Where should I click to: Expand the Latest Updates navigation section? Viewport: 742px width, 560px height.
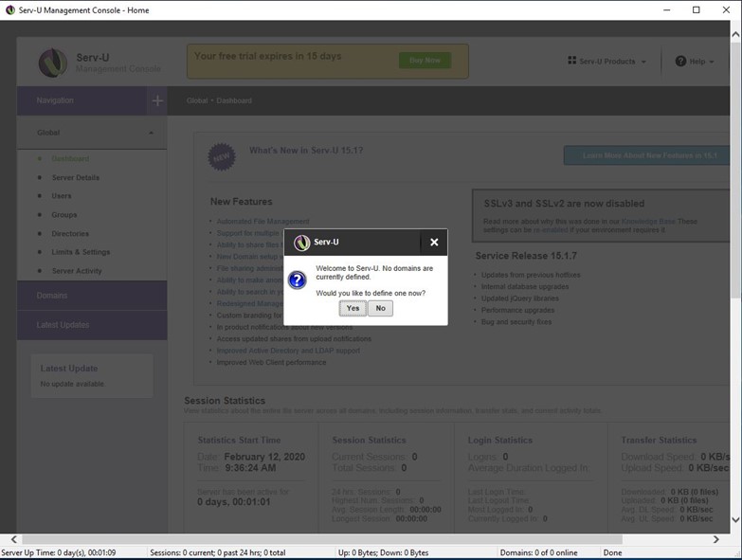92,325
